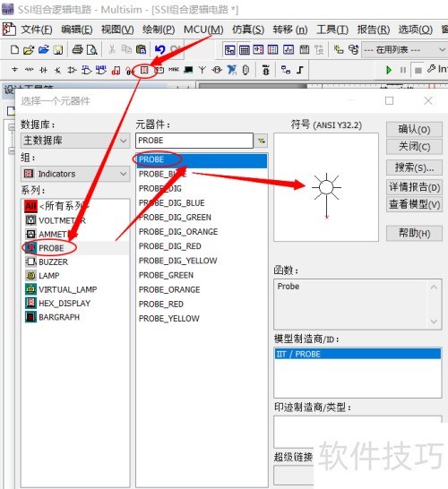Image resolution: width=448 pixels, height=489 pixels.
Task: Open the Database Manager
Action: pyautogui.click(x=353, y=49)
